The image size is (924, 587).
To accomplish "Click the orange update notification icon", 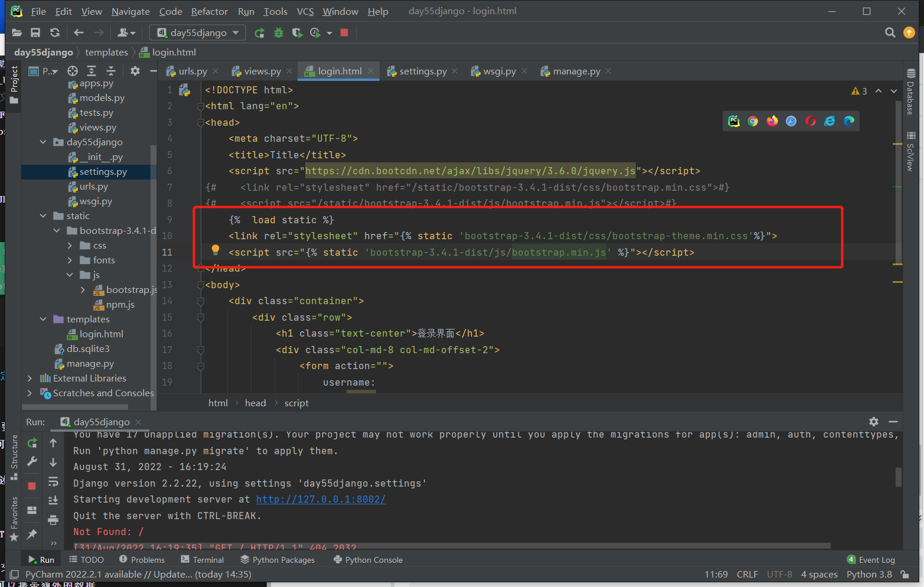I will click(x=909, y=32).
